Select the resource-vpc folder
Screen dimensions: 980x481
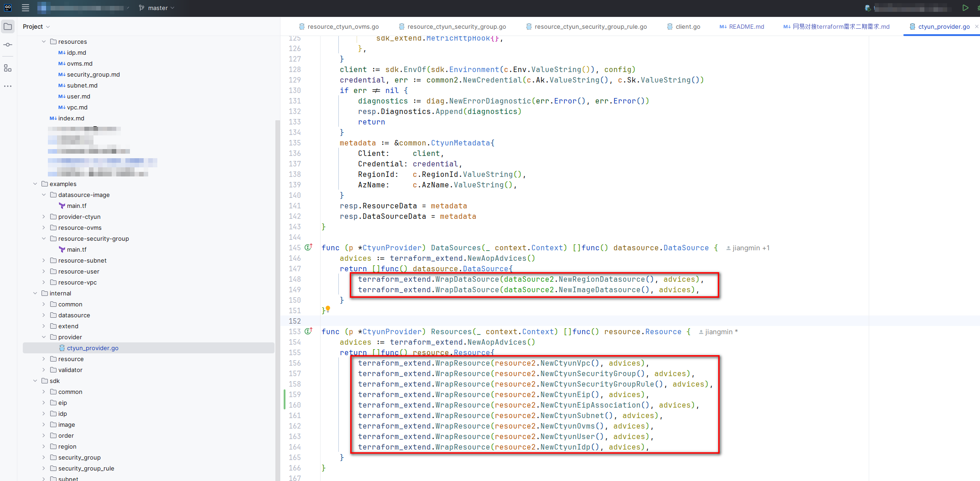click(77, 282)
